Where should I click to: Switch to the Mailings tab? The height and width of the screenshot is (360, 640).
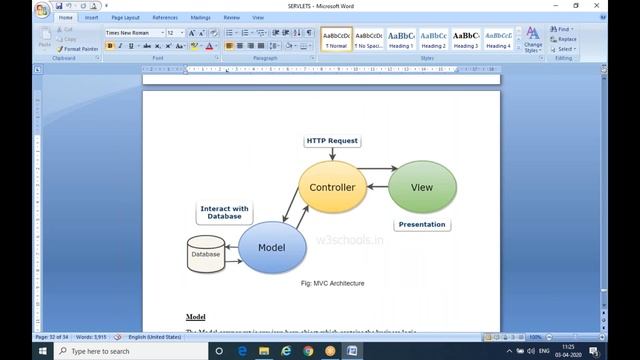click(200, 18)
